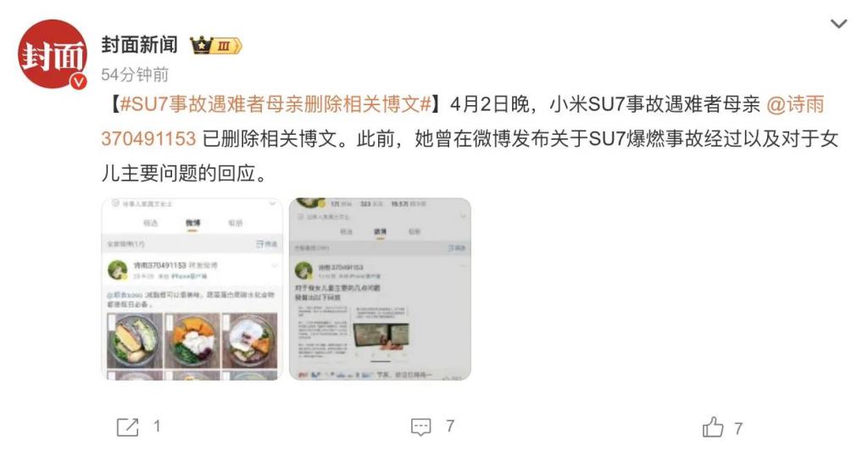Open the gold crown membership badge
The height and width of the screenshot is (451, 868).
pos(216,46)
